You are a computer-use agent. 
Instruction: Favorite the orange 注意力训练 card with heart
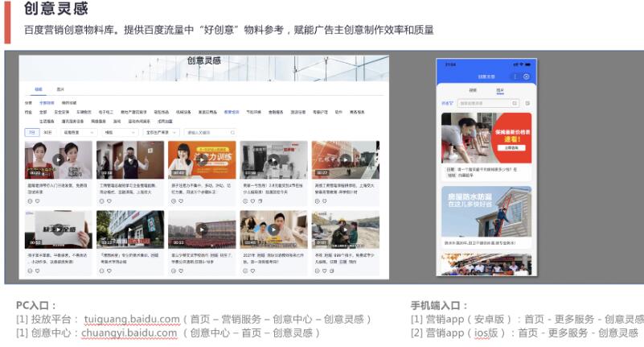click(x=181, y=201)
